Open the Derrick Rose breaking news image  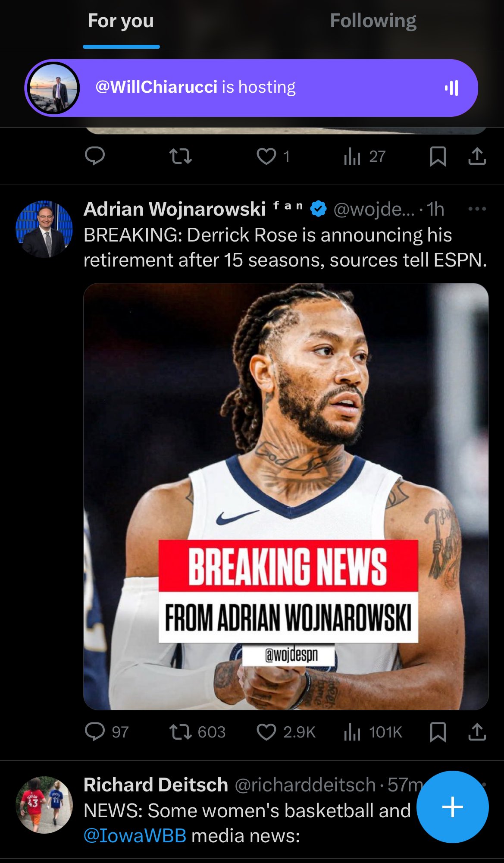click(x=286, y=496)
